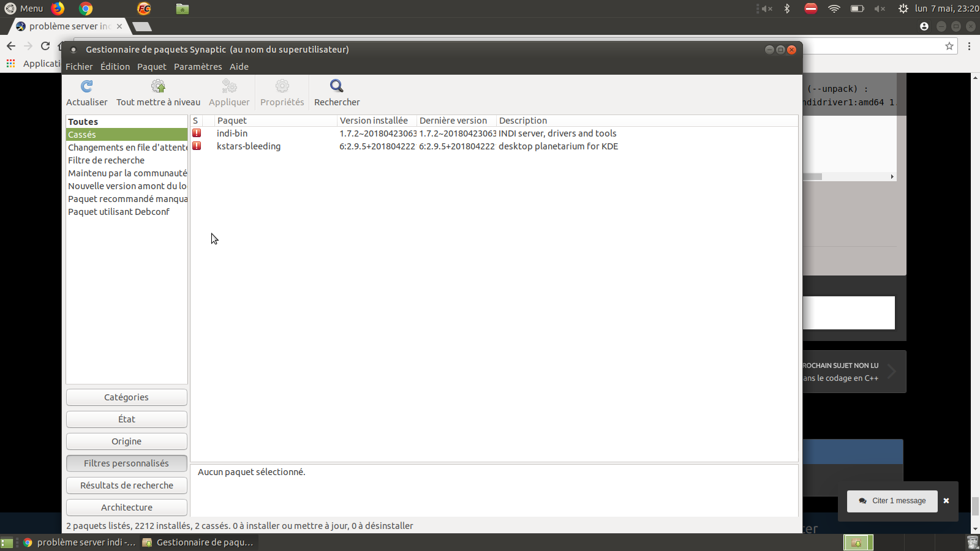The width and height of the screenshot is (980, 551).
Task: Click the Rechercher magnifier icon
Action: click(337, 86)
